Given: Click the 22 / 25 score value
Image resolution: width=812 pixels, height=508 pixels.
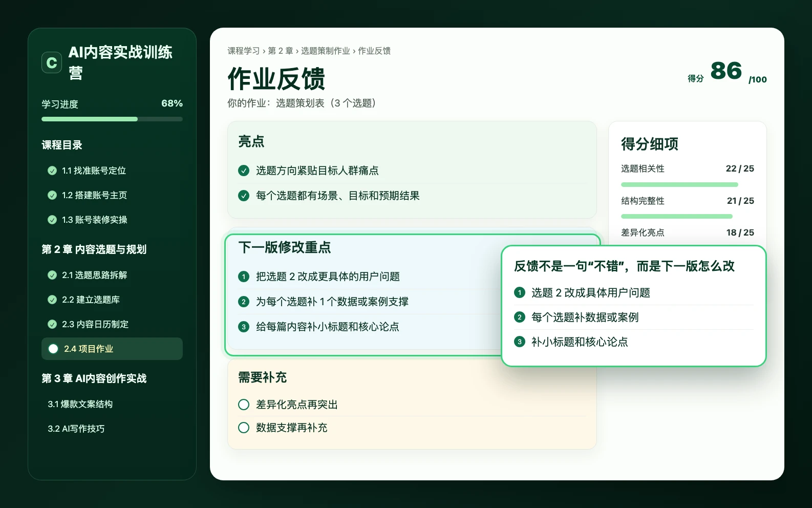Looking at the screenshot, I should coord(740,168).
